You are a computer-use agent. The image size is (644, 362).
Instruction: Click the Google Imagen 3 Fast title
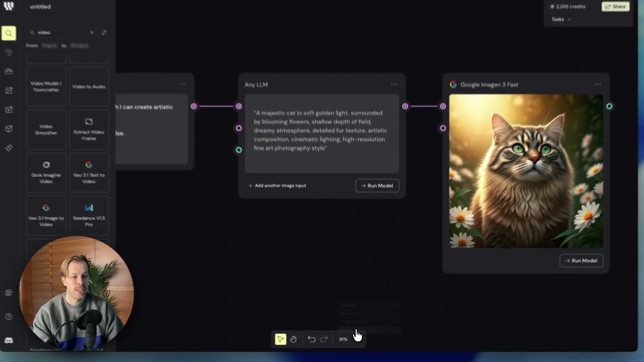tap(489, 84)
